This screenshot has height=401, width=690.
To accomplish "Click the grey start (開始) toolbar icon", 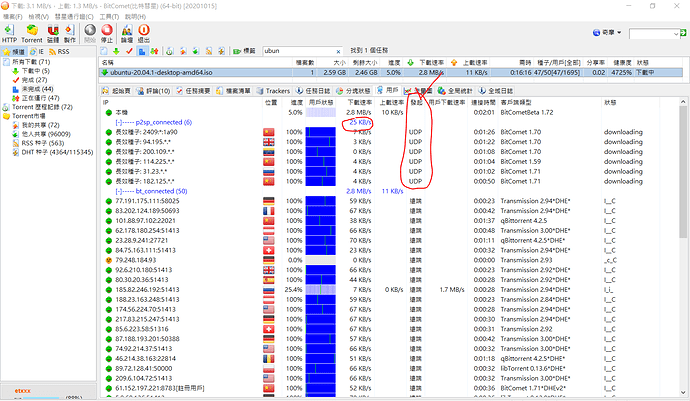I will (x=90, y=34).
